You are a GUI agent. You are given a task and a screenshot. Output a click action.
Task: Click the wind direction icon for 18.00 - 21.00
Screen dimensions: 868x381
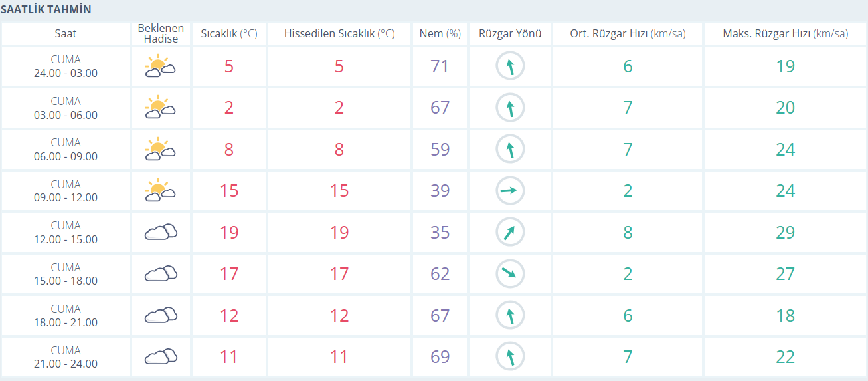click(x=510, y=315)
